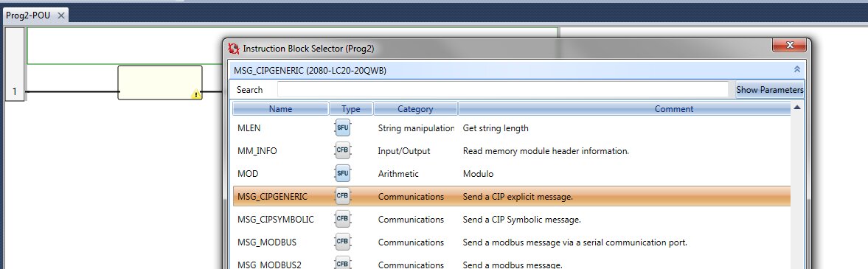Sort by the Type column header
Viewport: 868px width, 269px height.
click(351, 109)
